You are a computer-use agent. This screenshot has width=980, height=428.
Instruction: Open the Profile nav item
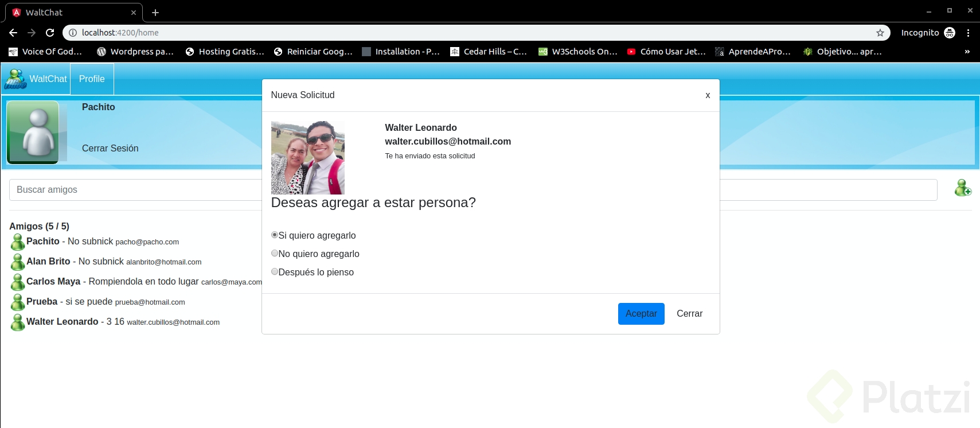(92, 79)
